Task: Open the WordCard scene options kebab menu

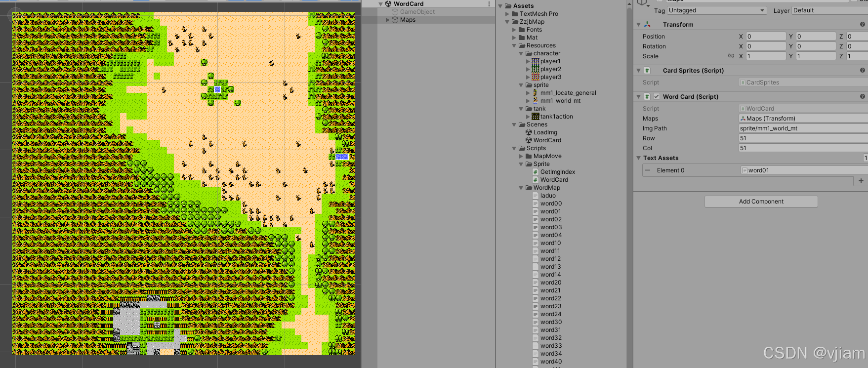Action: [489, 4]
